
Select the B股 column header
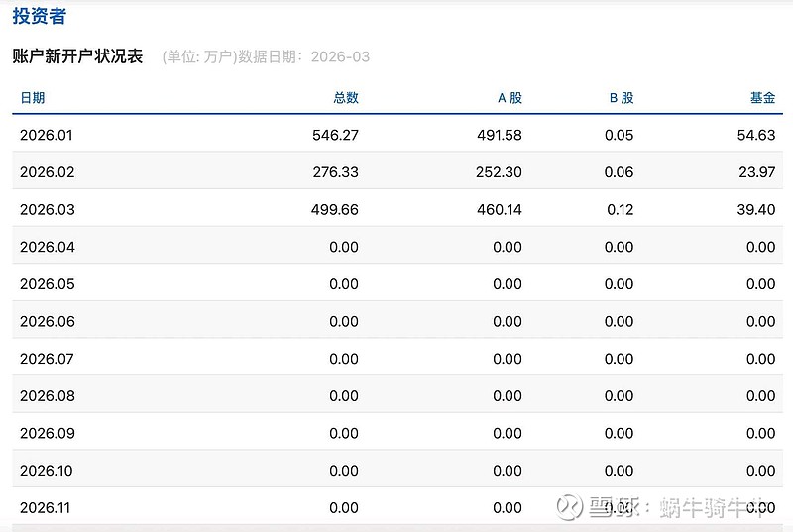point(621,98)
